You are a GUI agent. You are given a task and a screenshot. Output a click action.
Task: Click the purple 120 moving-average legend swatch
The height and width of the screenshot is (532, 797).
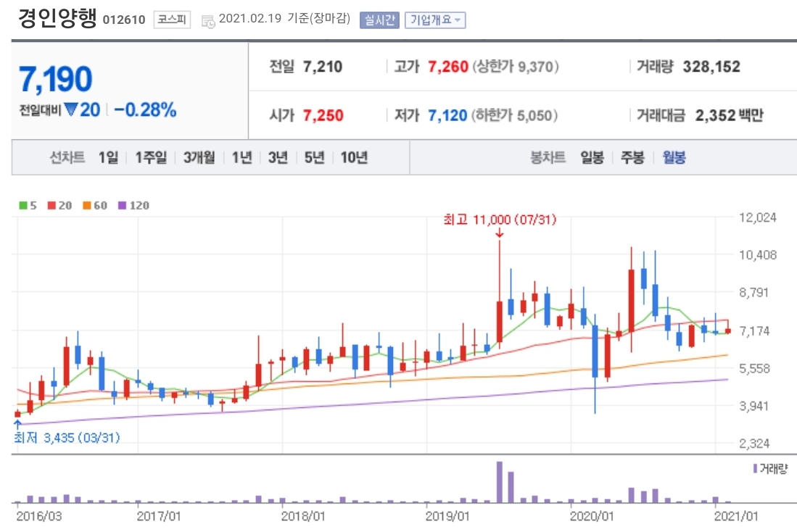tap(122, 205)
